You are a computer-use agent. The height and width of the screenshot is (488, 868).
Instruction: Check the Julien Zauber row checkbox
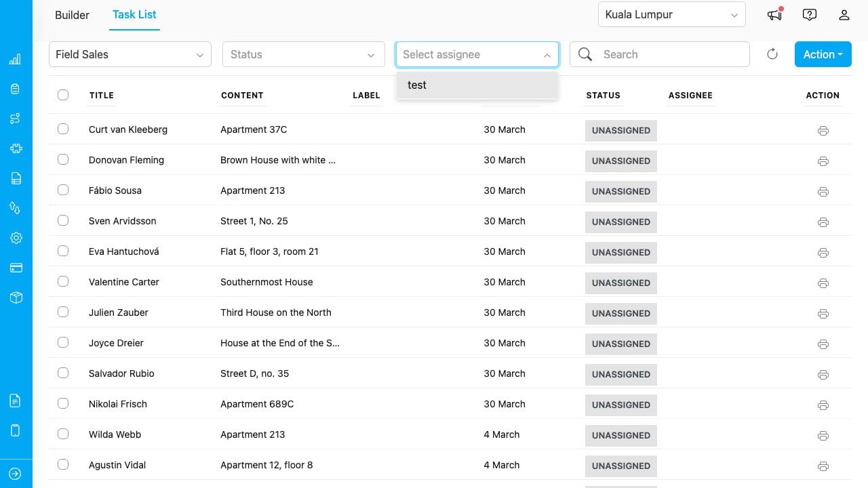[63, 312]
